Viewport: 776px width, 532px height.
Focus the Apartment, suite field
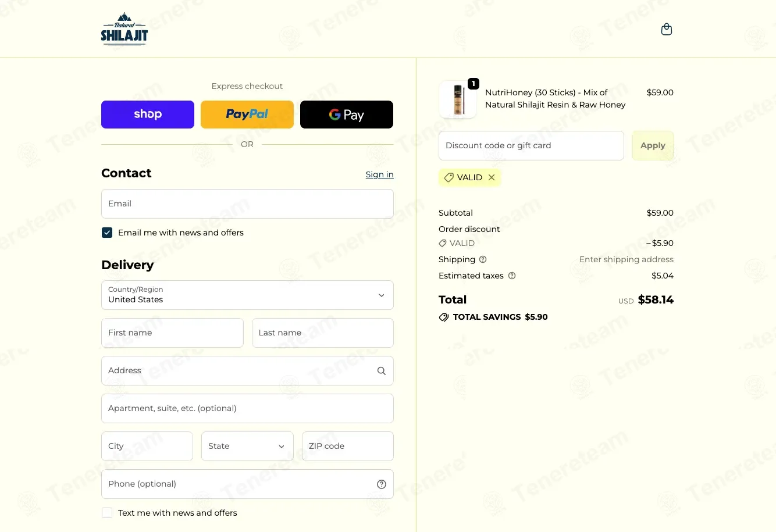pos(247,409)
